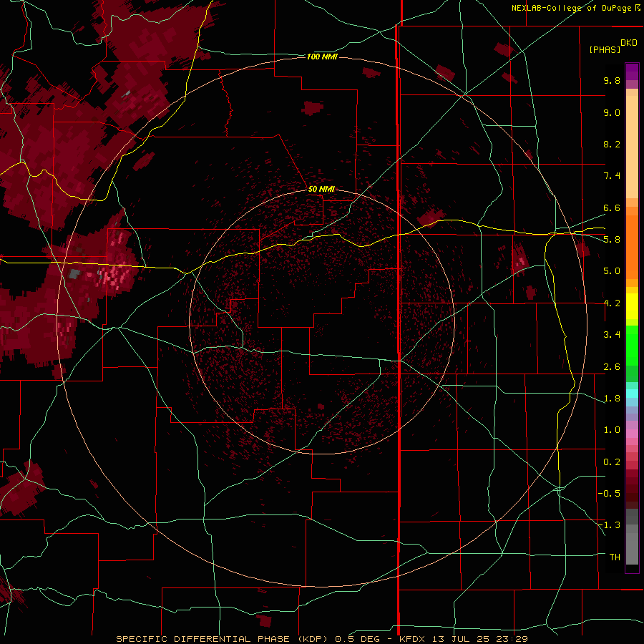Click the 8.2 value on the color scale

tap(612, 144)
